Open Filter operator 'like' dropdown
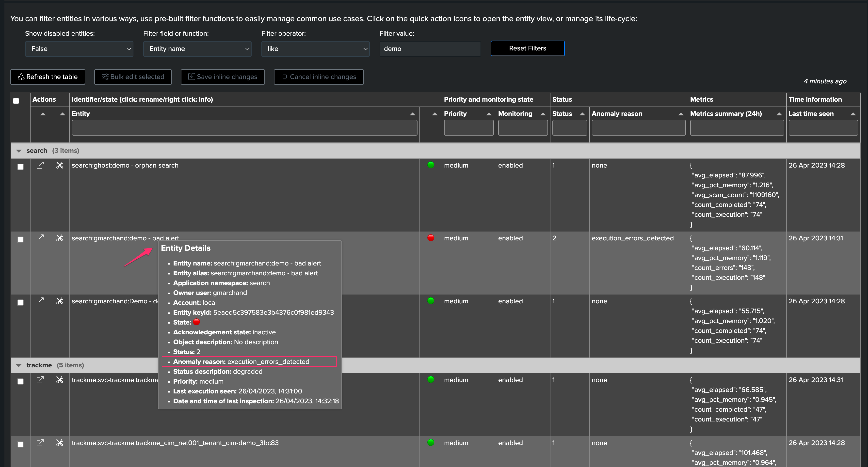This screenshot has height=467, width=868. point(315,49)
